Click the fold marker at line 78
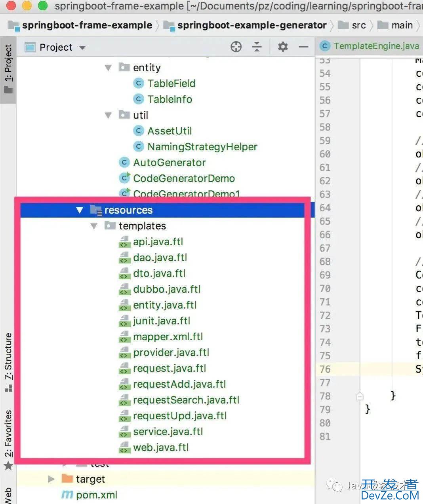Screen dimensions: 423x504 pos(360,396)
